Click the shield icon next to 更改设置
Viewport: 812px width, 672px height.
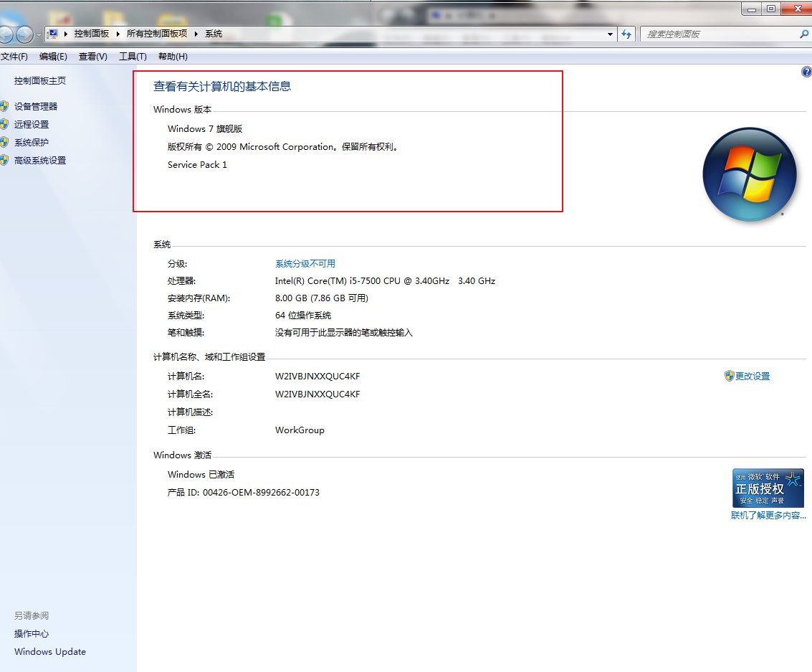(729, 375)
